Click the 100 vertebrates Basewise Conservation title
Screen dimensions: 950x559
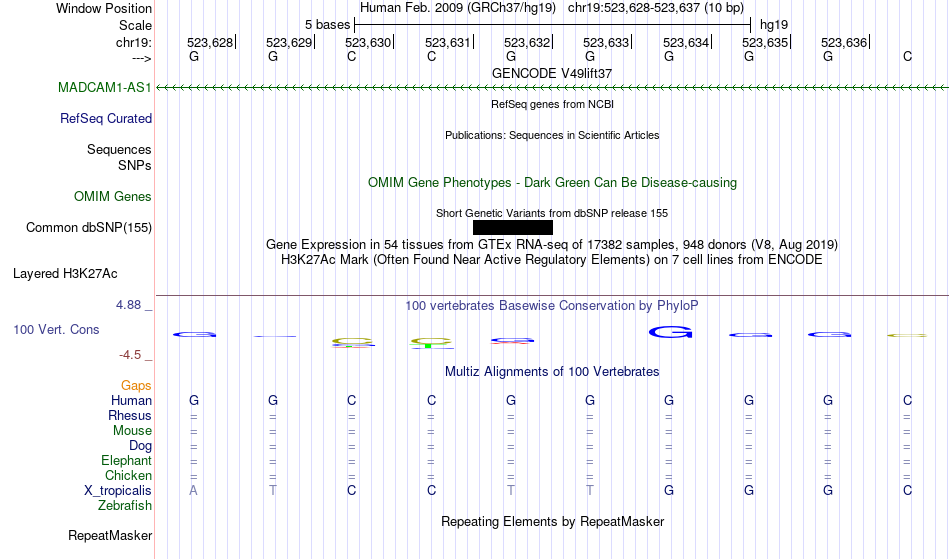click(x=552, y=305)
